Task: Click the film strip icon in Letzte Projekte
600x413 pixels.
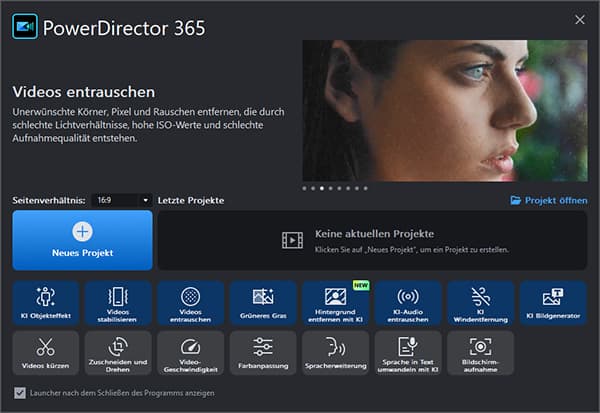Action: pos(292,240)
